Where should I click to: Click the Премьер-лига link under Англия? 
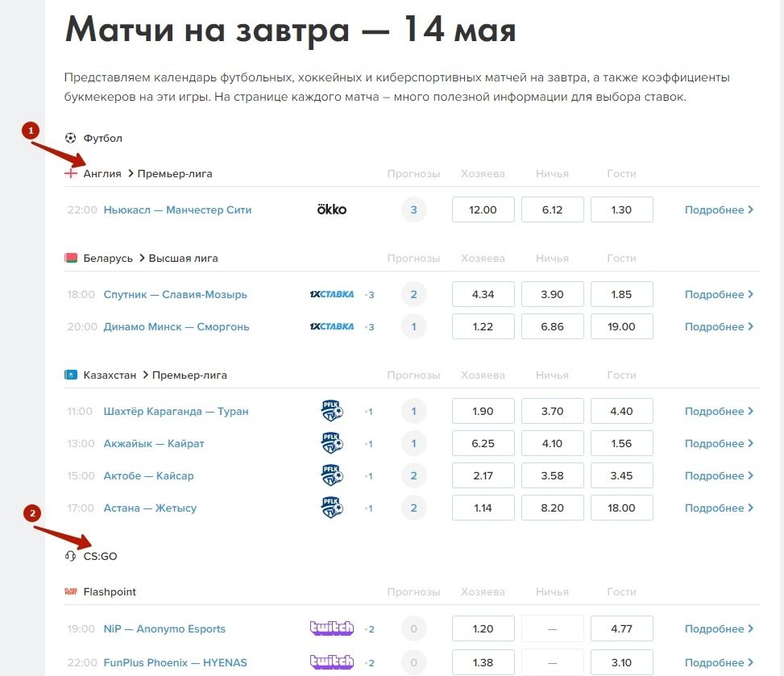point(175,173)
